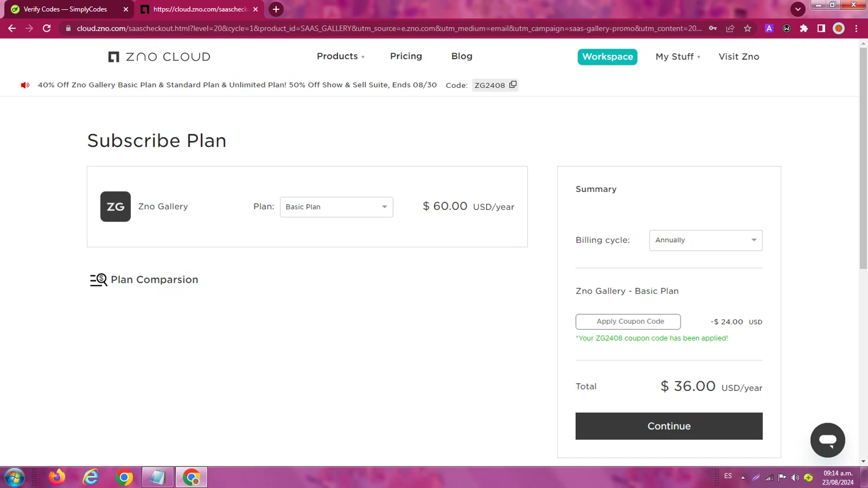This screenshot has height=488, width=868.
Task: Open the password key icon in address bar
Action: 713,28
